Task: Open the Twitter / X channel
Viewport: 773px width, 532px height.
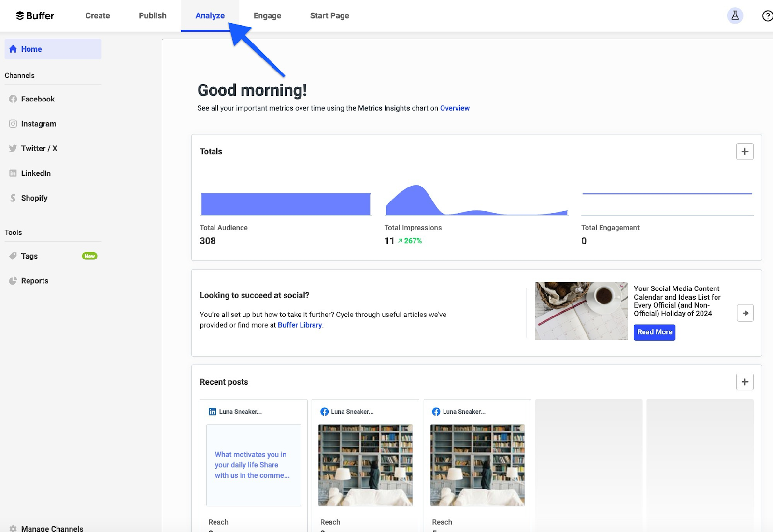Action: click(x=39, y=148)
